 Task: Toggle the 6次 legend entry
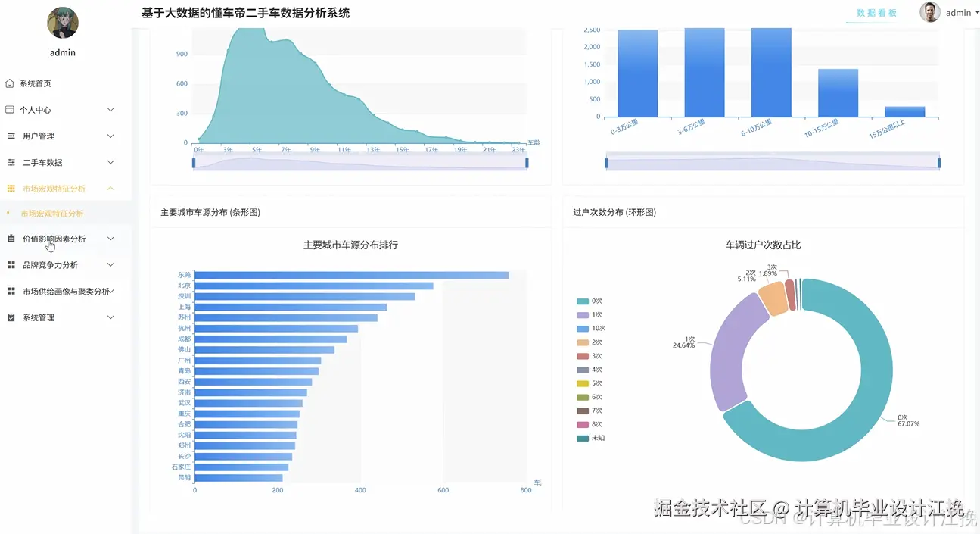click(590, 397)
